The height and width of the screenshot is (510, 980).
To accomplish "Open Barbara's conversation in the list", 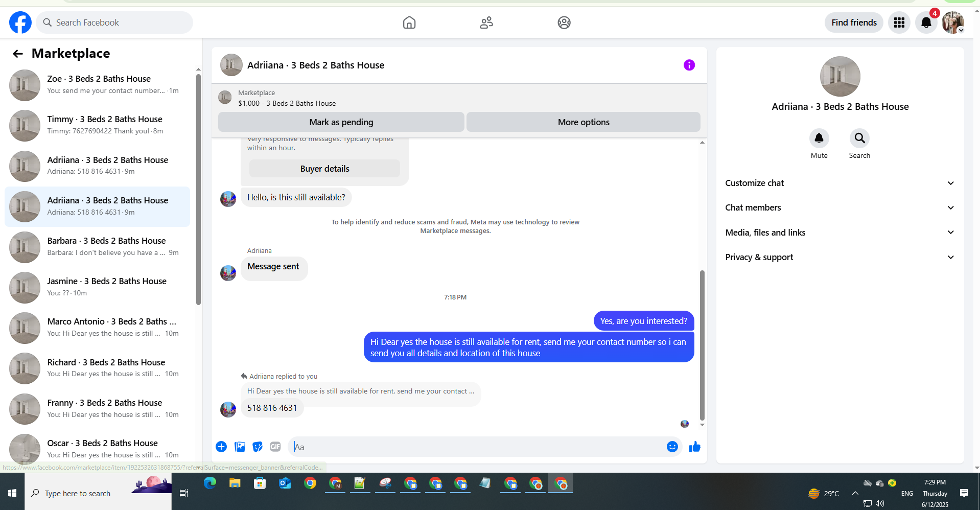I will click(97, 247).
